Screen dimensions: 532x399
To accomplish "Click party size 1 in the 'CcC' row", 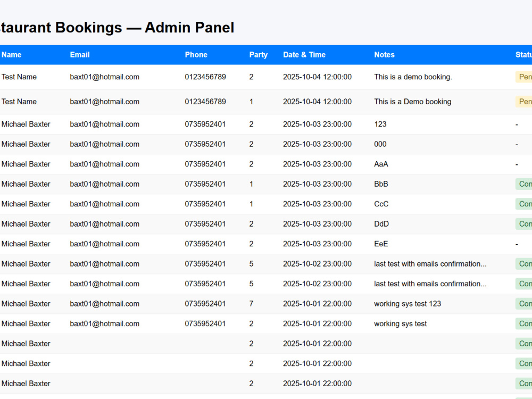I will (251, 204).
